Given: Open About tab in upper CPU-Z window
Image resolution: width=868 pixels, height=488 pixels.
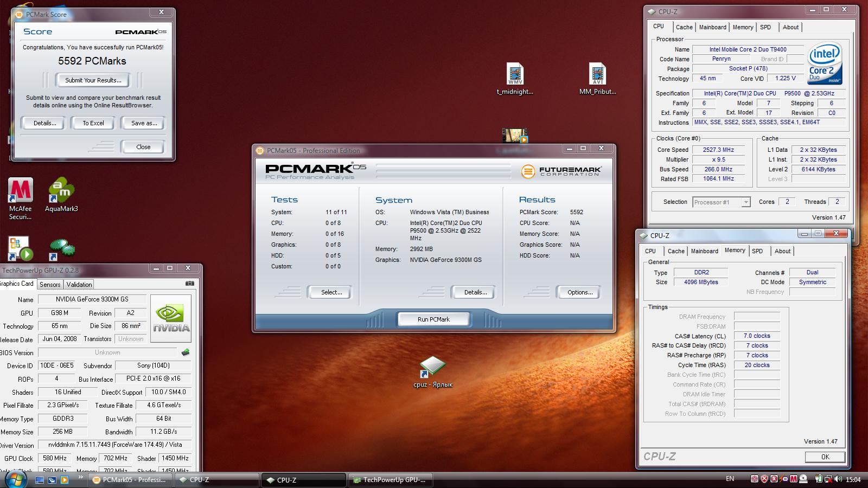Looking at the screenshot, I should point(790,27).
